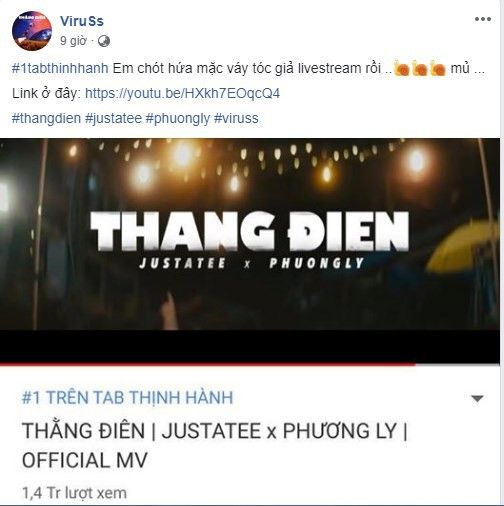This screenshot has height=506, width=504.
Task: Open the #viruss hashtag
Action: coord(236,118)
